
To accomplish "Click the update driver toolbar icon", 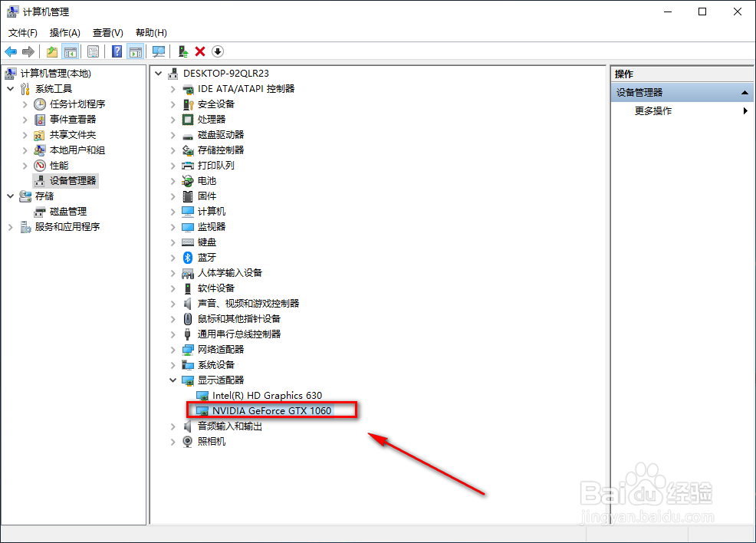I will pos(183,51).
